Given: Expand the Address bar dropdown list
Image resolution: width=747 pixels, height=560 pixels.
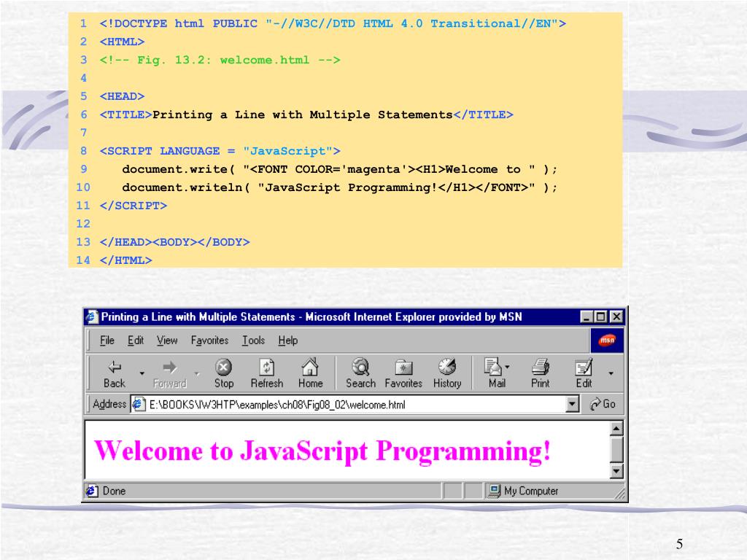Looking at the screenshot, I should (572, 404).
